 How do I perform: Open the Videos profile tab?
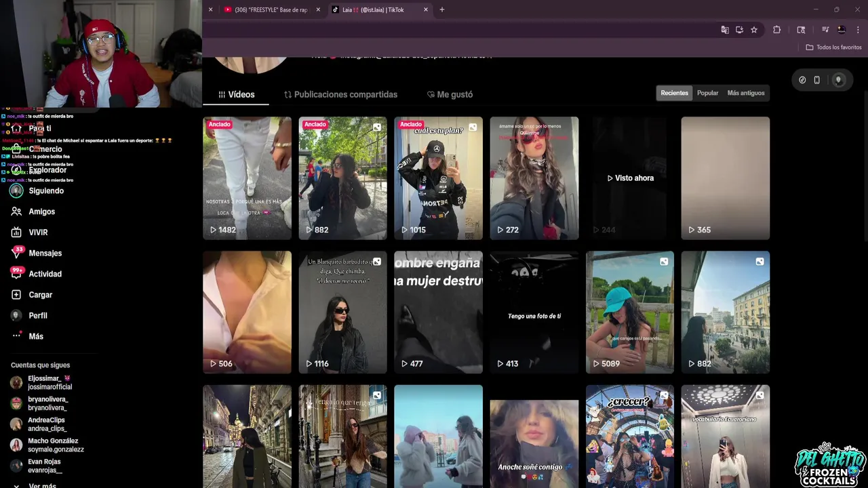click(x=236, y=95)
